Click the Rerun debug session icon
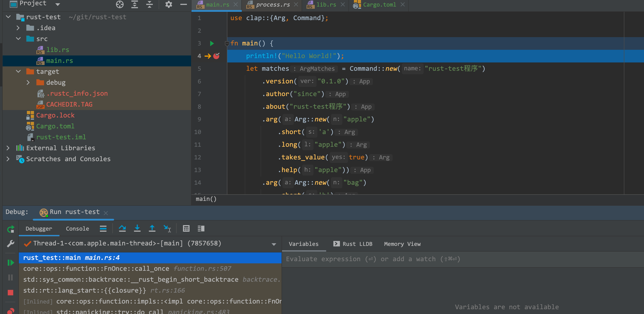Image resolution: width=644 pixels, height=314 pixels. (x=10, y=229)
